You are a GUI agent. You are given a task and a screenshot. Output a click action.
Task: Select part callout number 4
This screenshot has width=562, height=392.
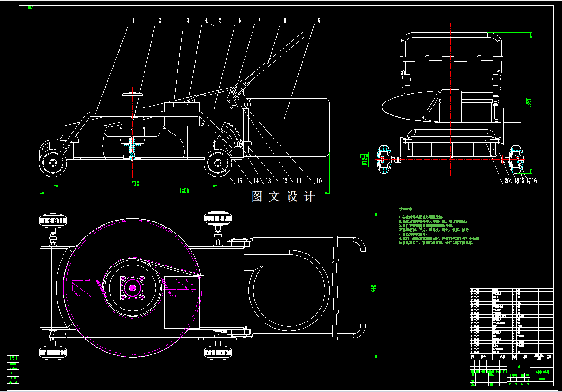pyautogui.click(x=206, y=20)
